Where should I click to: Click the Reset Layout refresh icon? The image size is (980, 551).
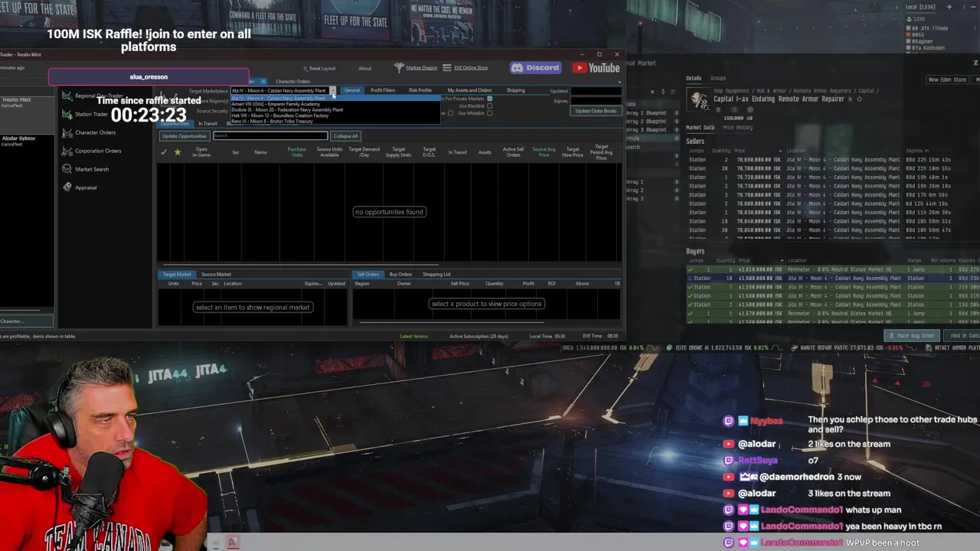click(x=305, y=68)
